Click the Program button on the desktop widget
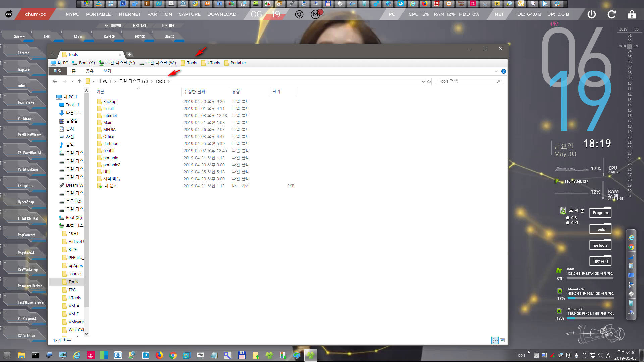 600,213
